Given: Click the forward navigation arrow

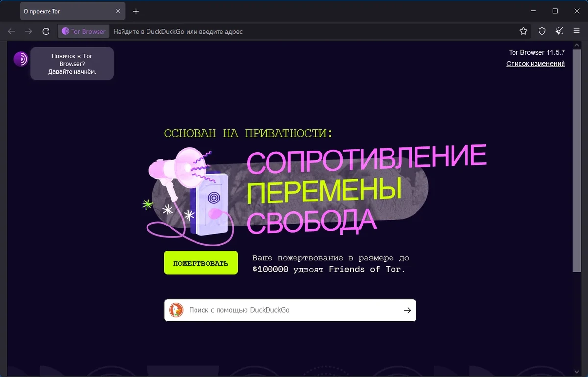Looking at the screenshot, I should 29,31.
